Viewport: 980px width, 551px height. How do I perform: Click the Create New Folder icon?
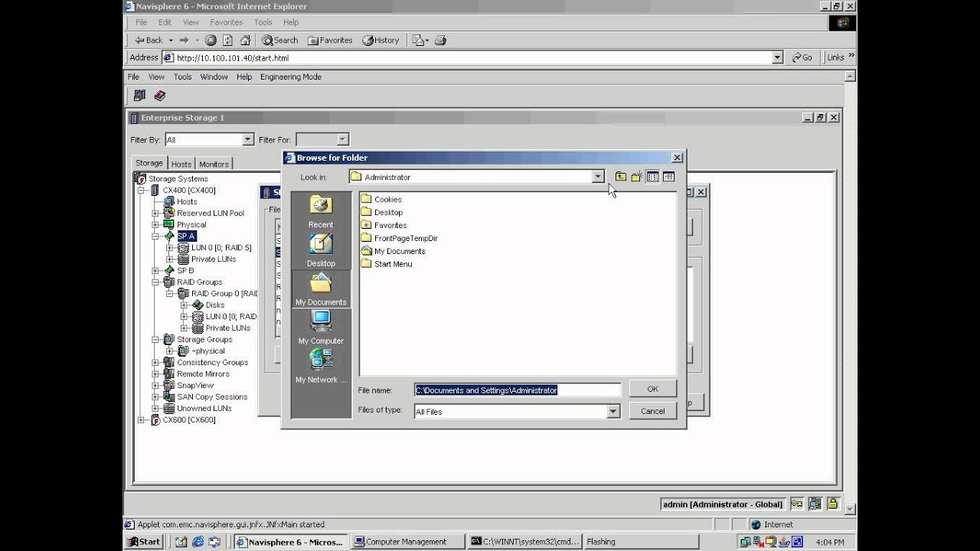[636, 177]
